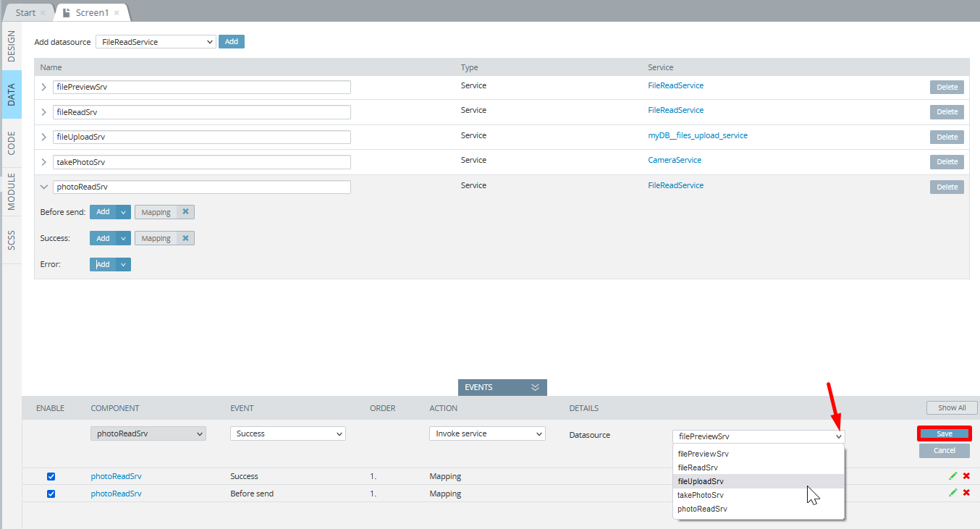Close the Start tab with its x icon

tap(43, 13)
